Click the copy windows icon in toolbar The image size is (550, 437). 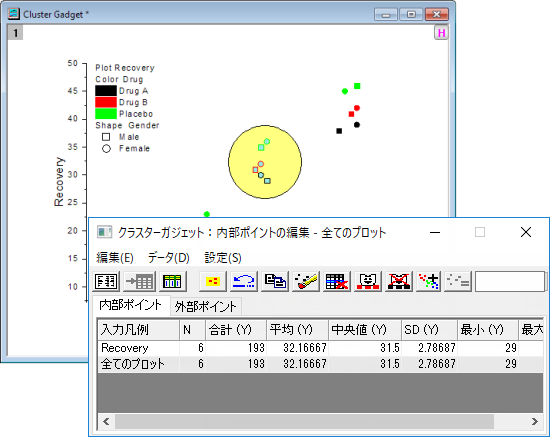[275, 281]
